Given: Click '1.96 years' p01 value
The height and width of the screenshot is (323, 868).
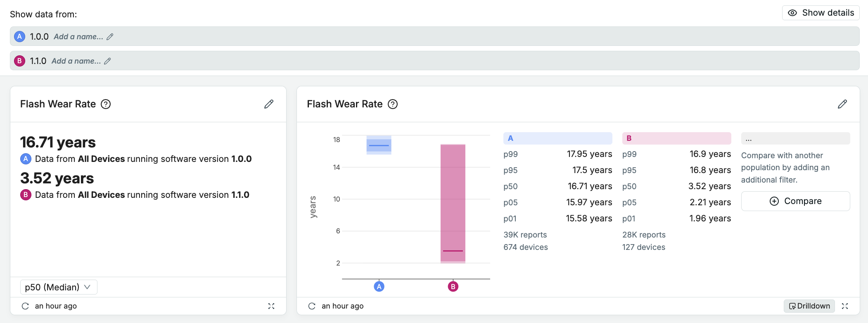Looking at the screenshot, I should click(710, 218).
